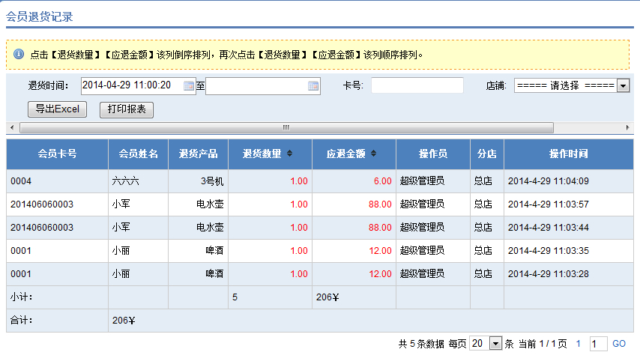Click the scrollbar left arrow
The width and height of the screenshot is (640, 364).
[x=10, y=127]
